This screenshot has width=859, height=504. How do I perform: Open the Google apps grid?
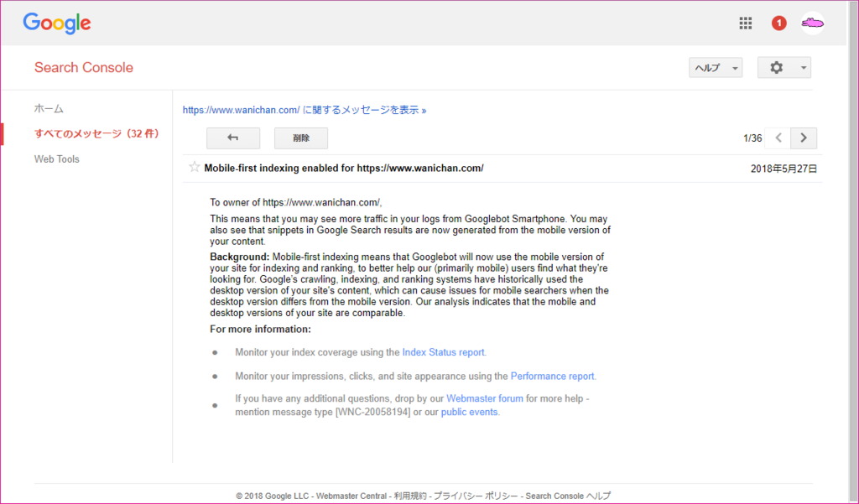click(x=745, y=23)
